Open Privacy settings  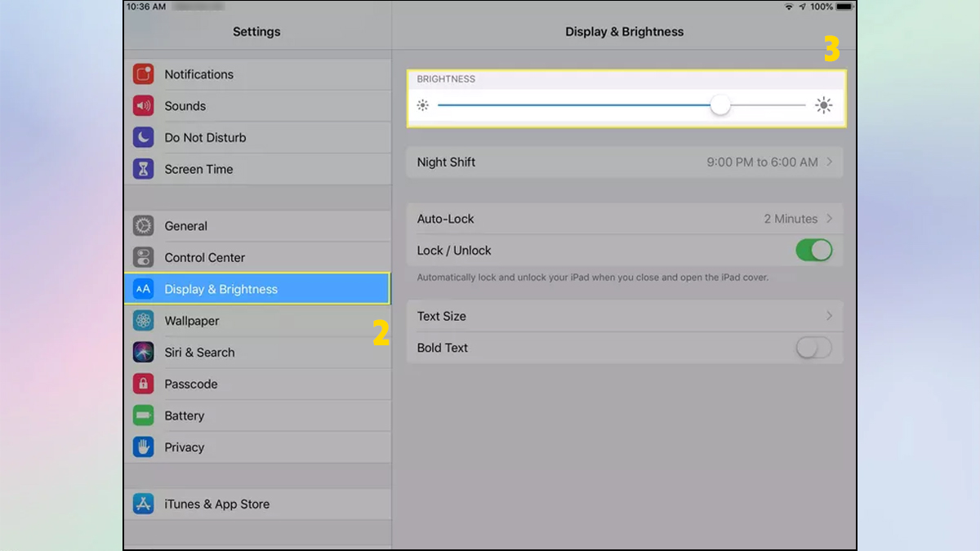pyautogui.click(x=257, y=447)
